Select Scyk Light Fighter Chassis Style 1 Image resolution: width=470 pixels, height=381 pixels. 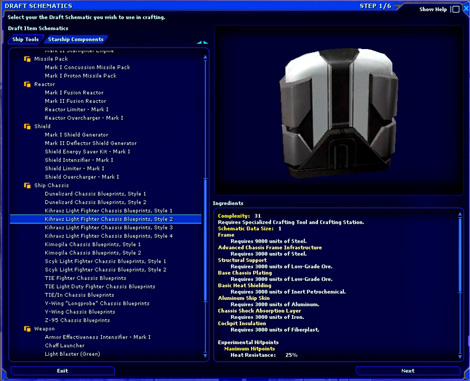coord(105,261)
